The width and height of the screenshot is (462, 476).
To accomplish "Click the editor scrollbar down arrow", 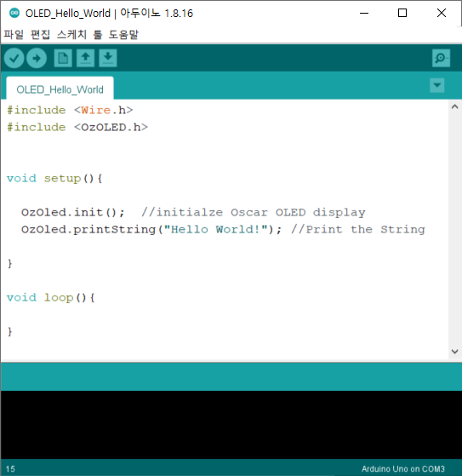I will [x=454, y=352].
